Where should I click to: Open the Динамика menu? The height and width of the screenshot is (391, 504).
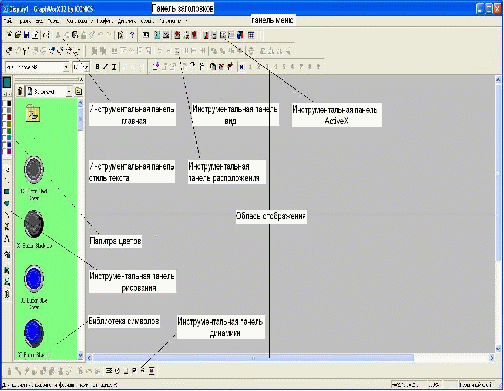126,21
